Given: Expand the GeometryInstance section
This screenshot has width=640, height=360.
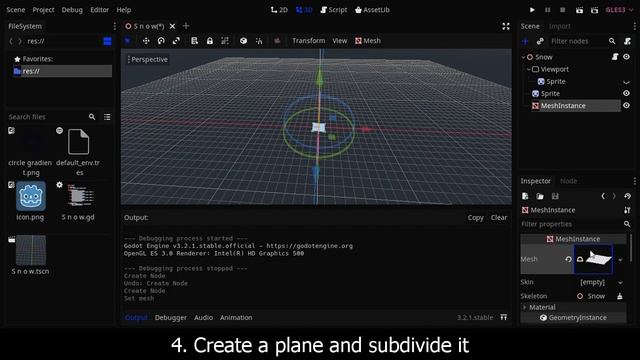Looking at the screenshot, I should 573,318.
